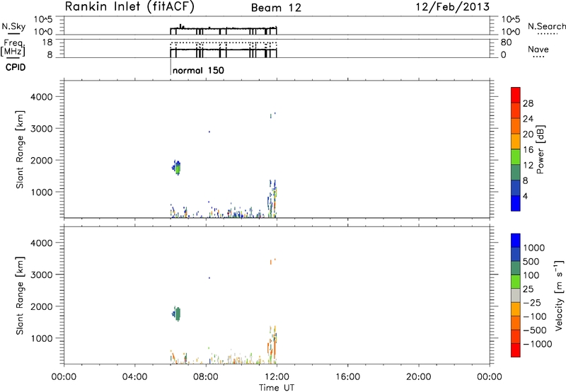Click the orange scatter column near 12:00 in the Velocity panel
The height and width of the screenshot is (392, 566).
[272, 345]
